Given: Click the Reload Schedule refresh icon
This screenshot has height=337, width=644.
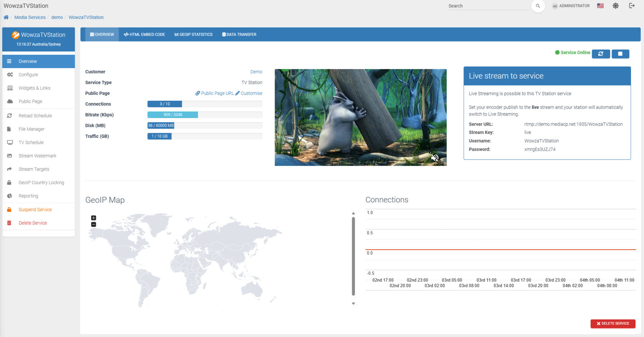Looking at the screenshot, I should pos(9,115).
